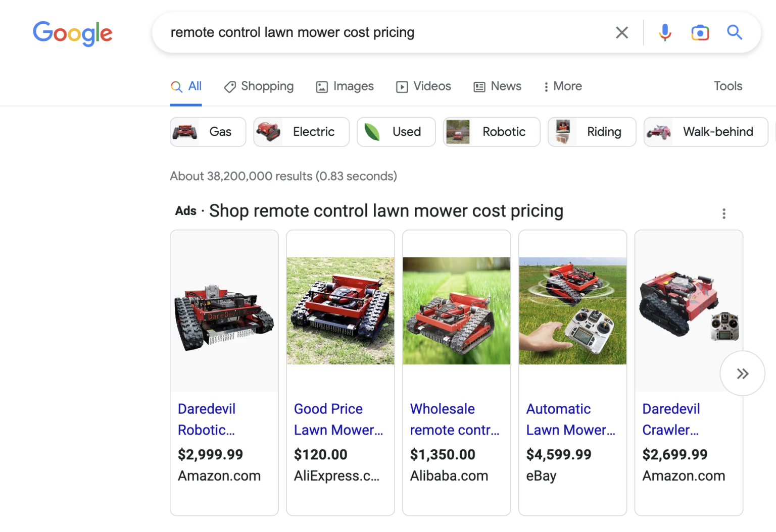Open the three-dot options for the Ads section
776x532 pixels.
[x=724, y=214]
